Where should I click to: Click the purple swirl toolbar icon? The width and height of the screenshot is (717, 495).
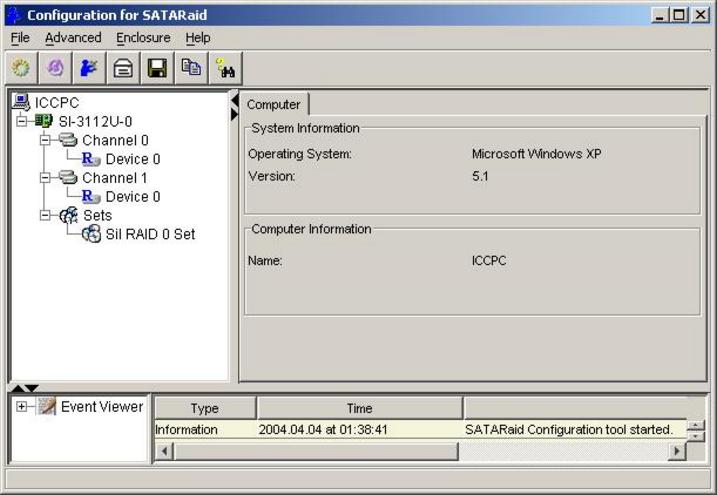(55, 69)
